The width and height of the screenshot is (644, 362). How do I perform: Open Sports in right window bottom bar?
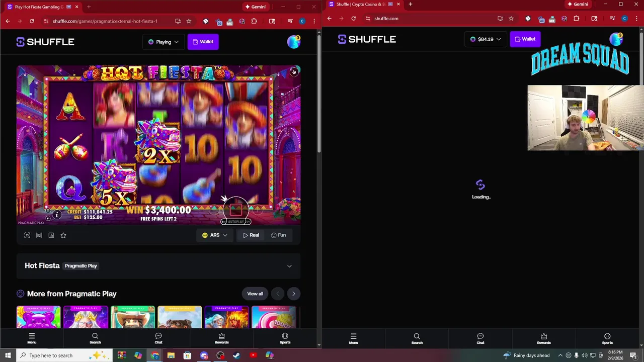pyautogui.click(x=607, y=339)
